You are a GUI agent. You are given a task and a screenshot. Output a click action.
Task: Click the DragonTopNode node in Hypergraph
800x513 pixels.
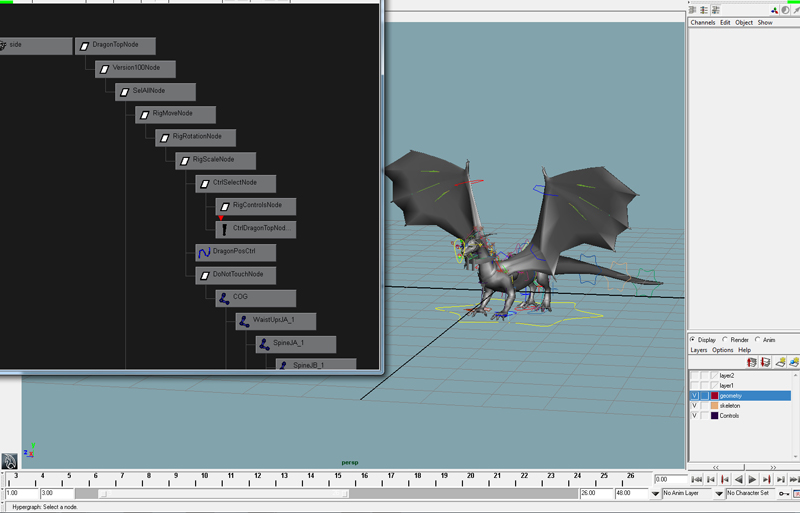pos(115,46)
